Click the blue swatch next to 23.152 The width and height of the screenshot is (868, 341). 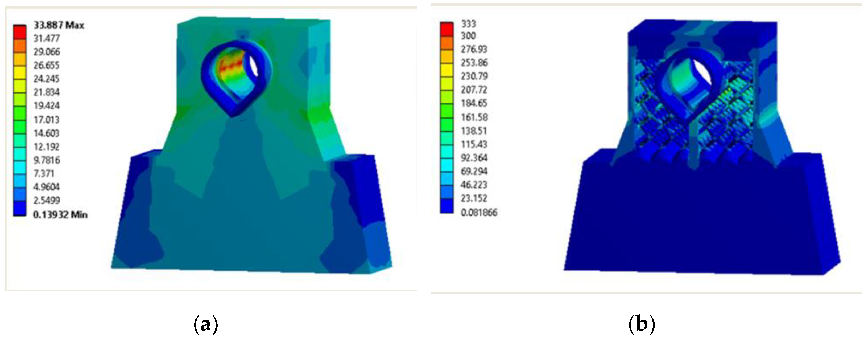tap(447, 192)
